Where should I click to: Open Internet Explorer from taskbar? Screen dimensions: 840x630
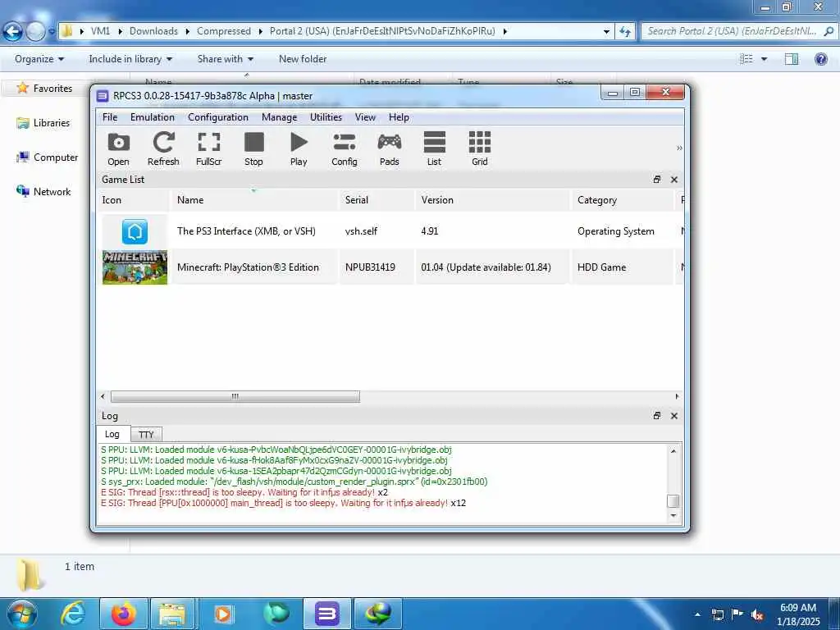click(x=73, y=614)
